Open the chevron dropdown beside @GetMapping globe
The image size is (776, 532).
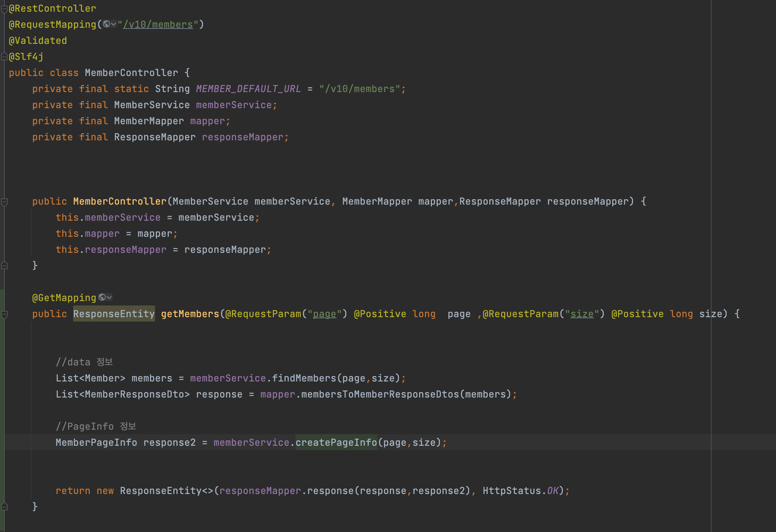(109, 297)
